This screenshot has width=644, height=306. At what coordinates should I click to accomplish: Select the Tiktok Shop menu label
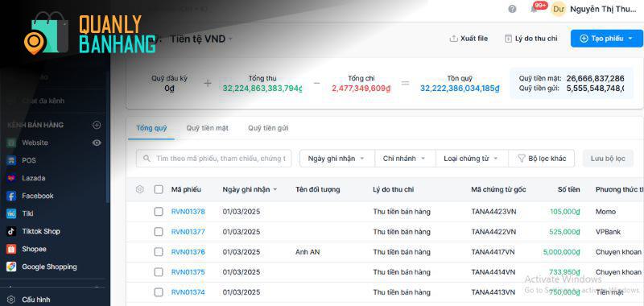(x=41, y=231)
